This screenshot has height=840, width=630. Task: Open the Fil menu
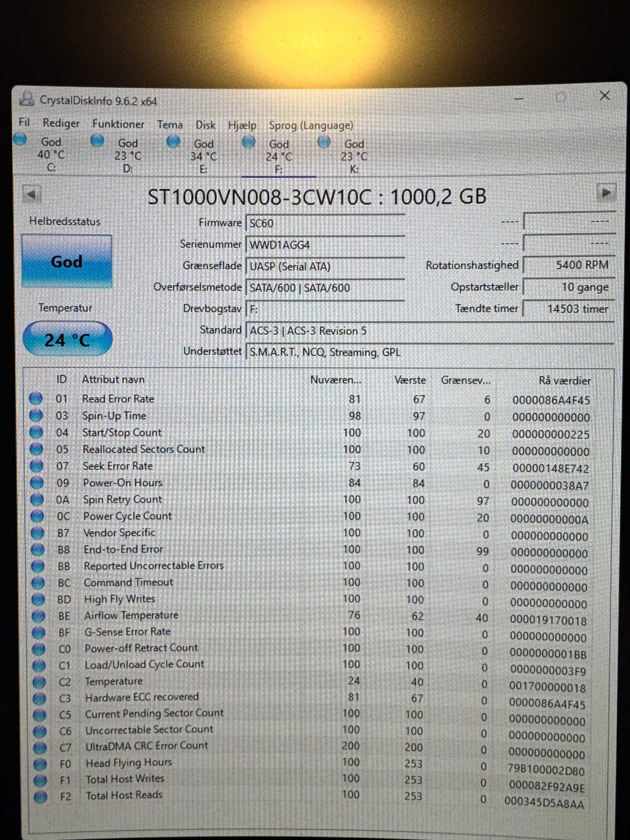pyautogui.click(x=24, y=122)
